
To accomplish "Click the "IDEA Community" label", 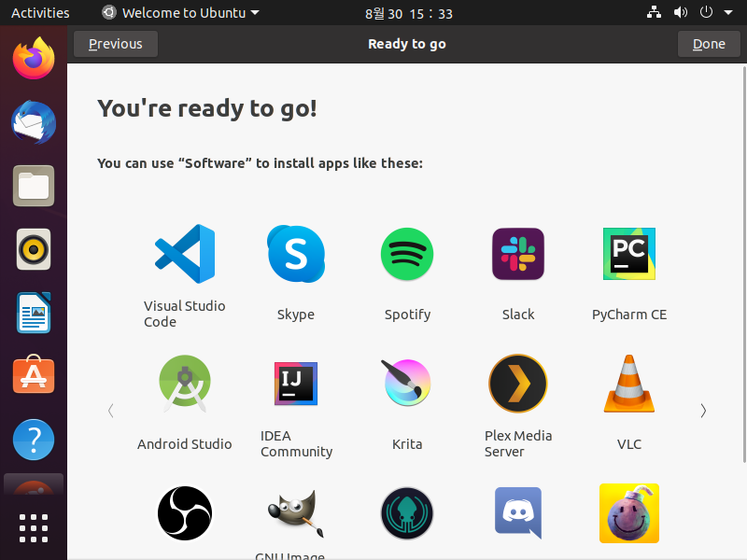I will (x=296, y=443).
